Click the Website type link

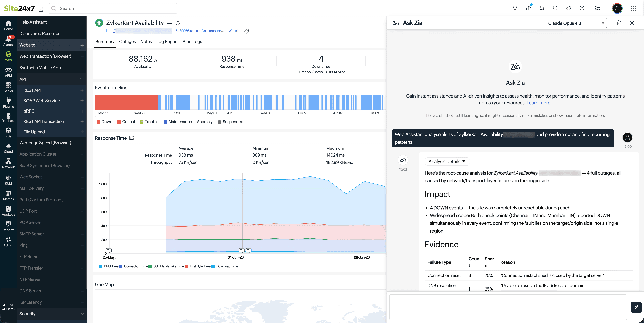point(234,31)
